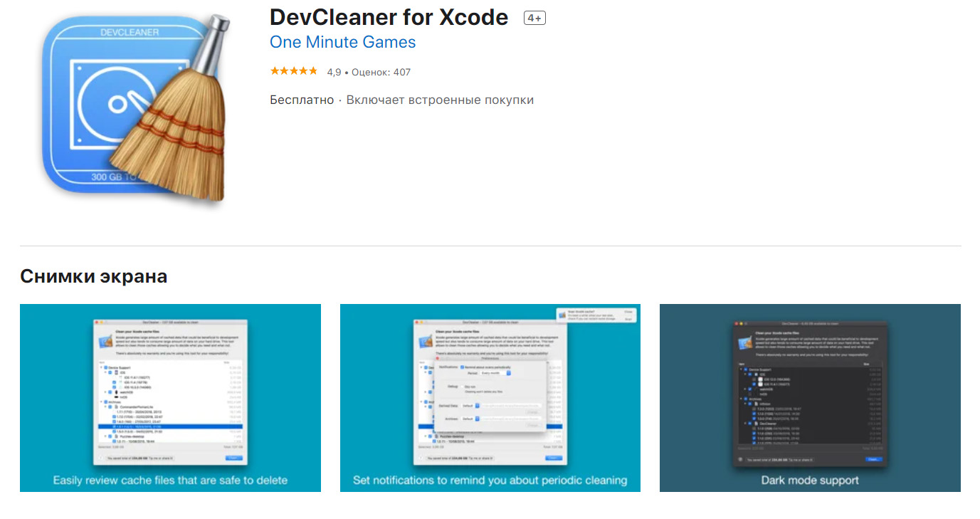
Task: Click "Включает встроенные покупки" text
Action: point(440,100)
